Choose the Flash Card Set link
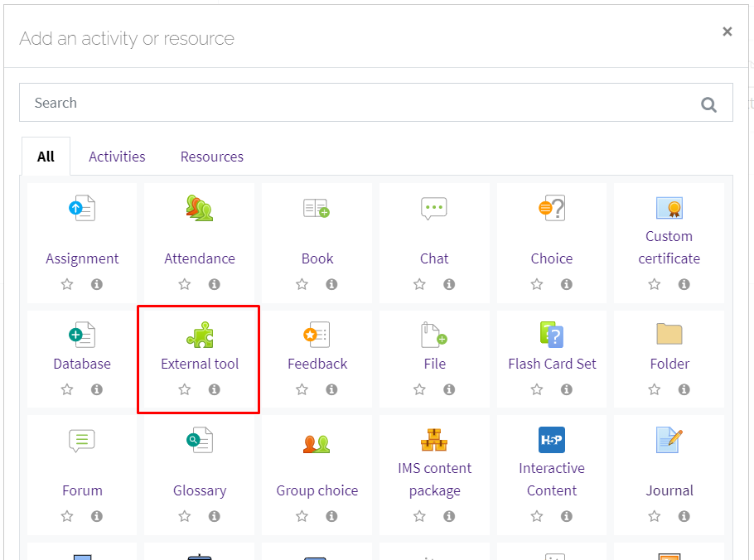 tap(552, 364)
